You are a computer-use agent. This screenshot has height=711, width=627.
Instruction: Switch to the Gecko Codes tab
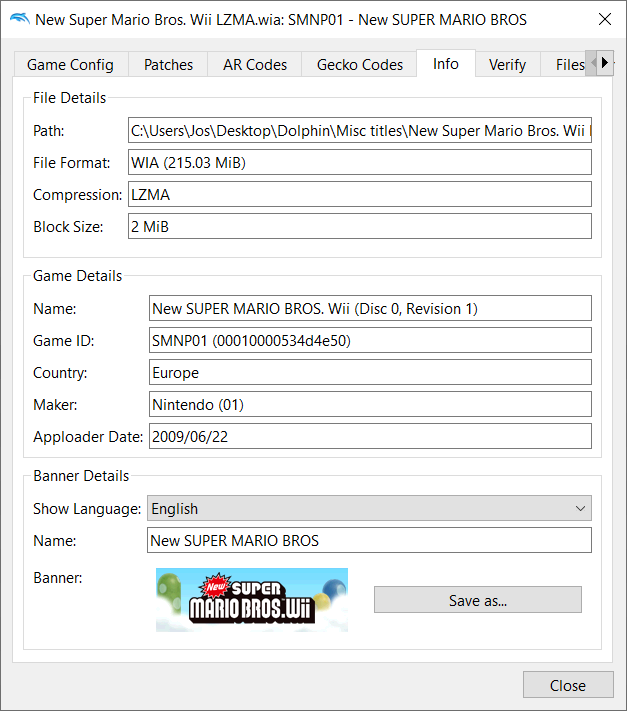click(x=360, y=64)
